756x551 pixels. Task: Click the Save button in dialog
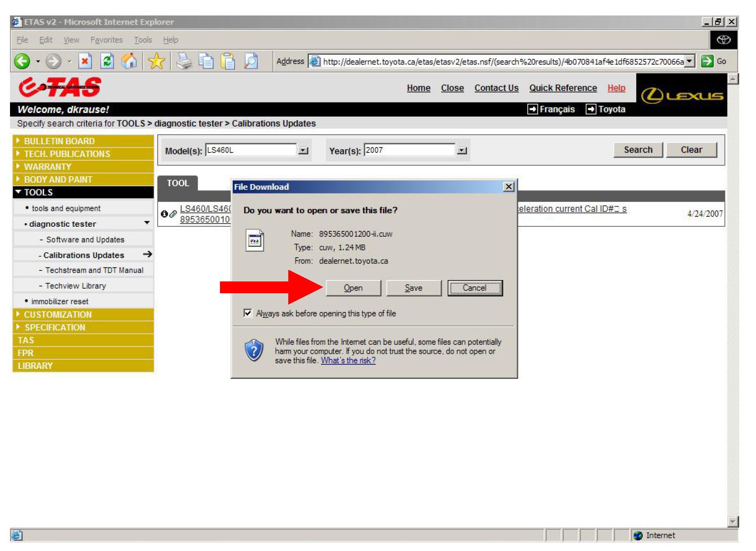pyautogui.click(x=414, y=288)
